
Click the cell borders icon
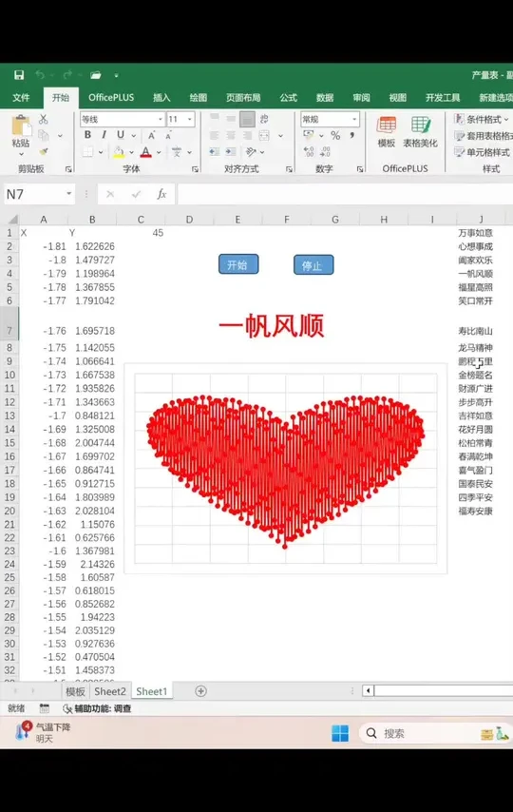[88, 152]
